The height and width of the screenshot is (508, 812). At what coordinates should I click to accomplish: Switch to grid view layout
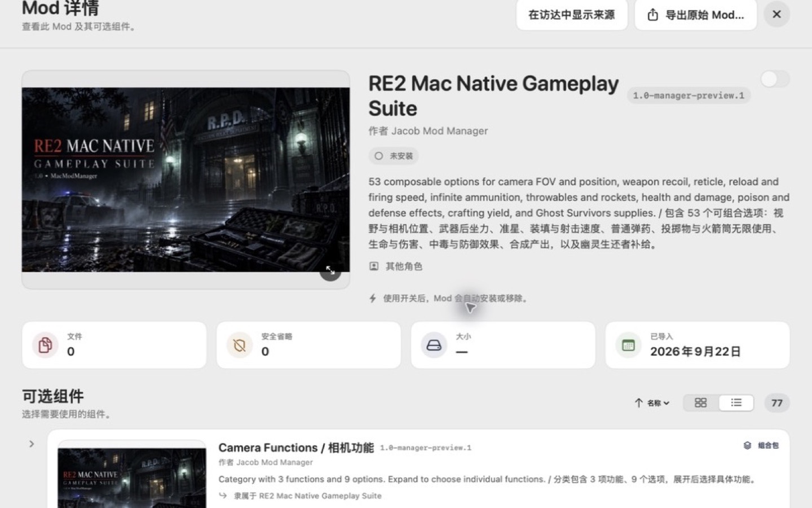(700, 402)
